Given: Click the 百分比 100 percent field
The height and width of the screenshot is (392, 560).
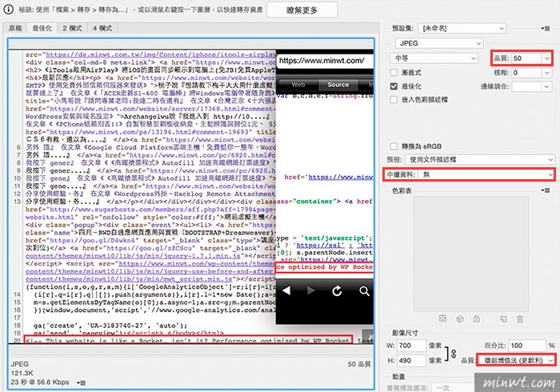Looking at the screenshot, I should tap(527, 346).
